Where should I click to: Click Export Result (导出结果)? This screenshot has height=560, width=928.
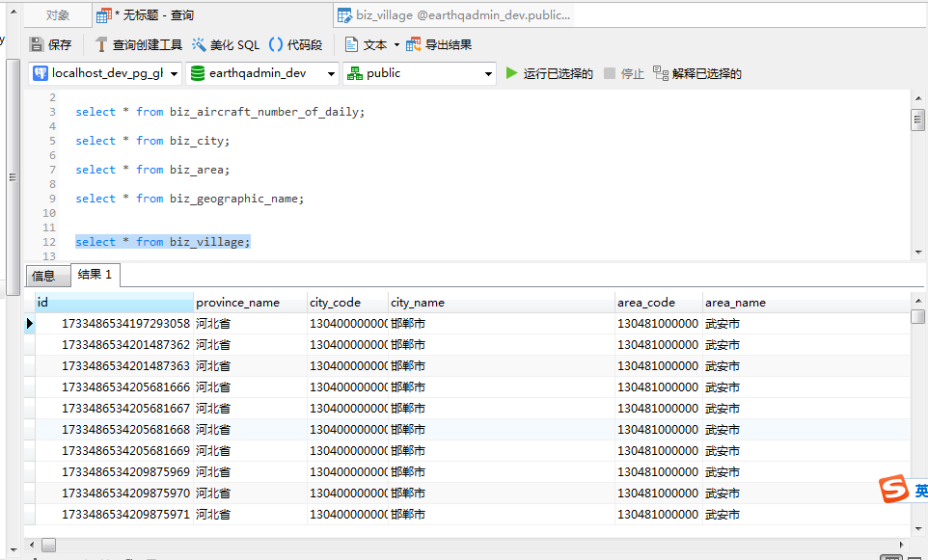pos(439,44)
